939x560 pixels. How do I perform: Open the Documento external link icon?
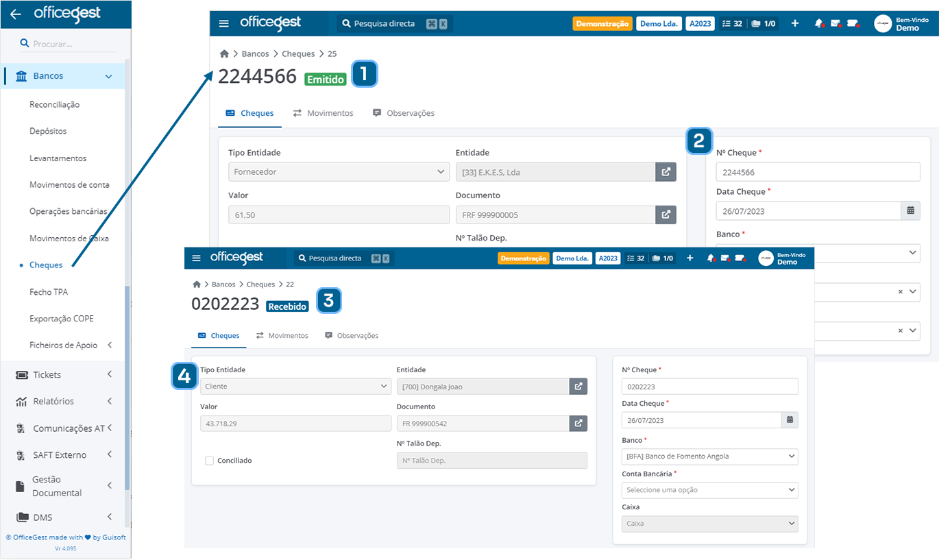pos(578,423)
